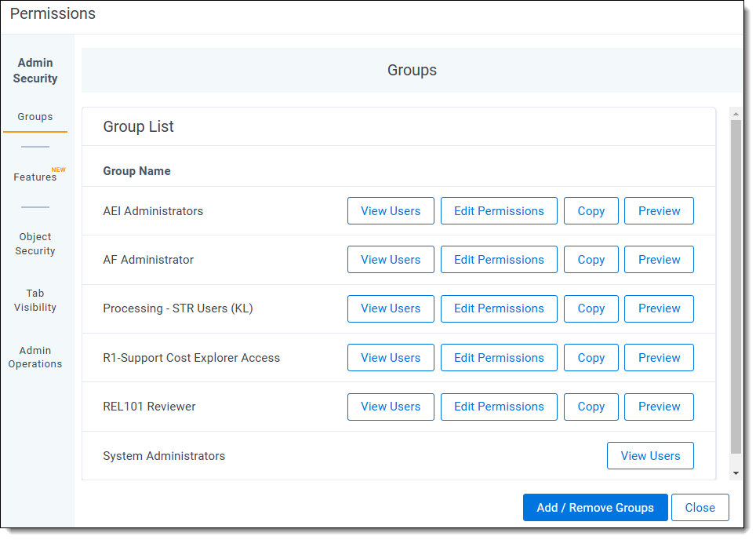756x540 pixels.
Task: Click Add / Remove Groups button
Action: [x=595, y=508]
